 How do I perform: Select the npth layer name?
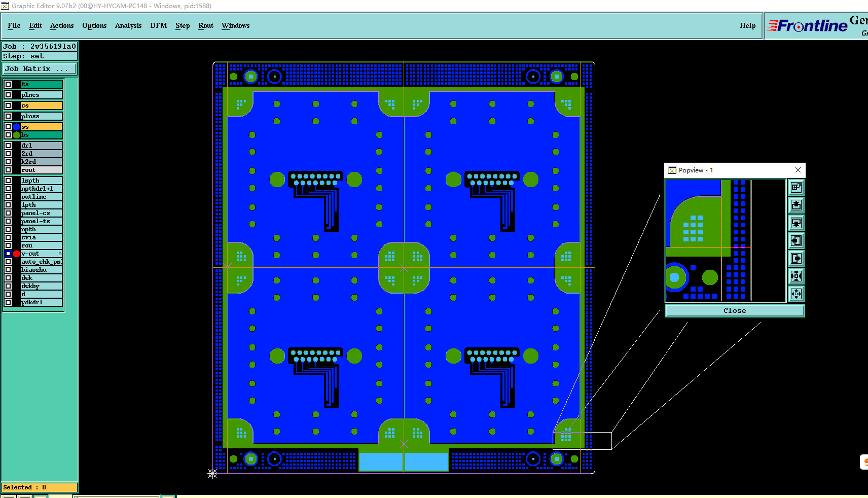click(x=42, y=229)
